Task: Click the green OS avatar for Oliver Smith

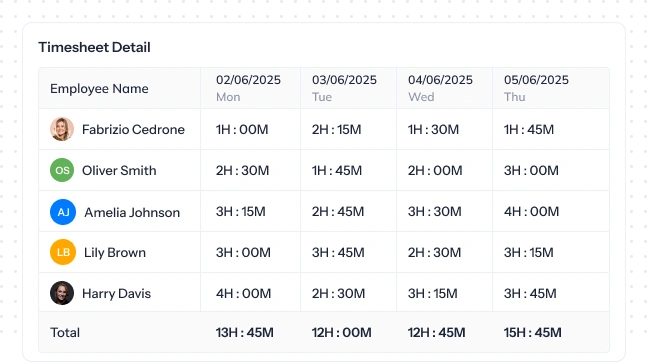Action: (x=62, y=170)
